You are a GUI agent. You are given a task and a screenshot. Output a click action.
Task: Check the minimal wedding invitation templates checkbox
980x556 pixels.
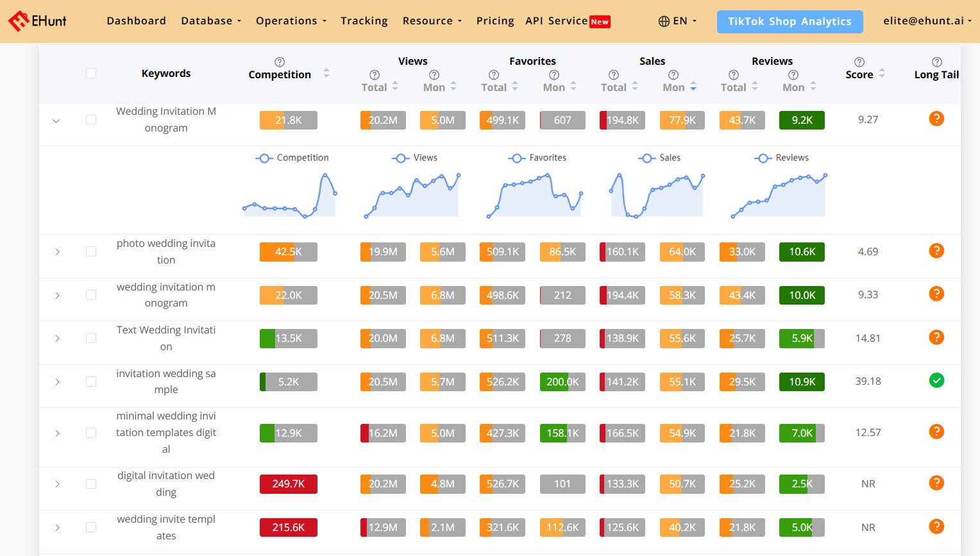point(91,433)
